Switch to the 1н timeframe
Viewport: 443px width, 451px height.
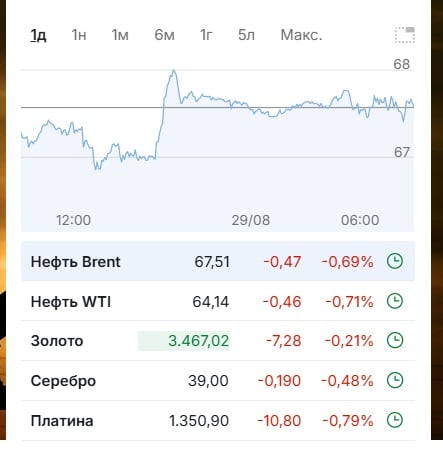tap(79, 35)
